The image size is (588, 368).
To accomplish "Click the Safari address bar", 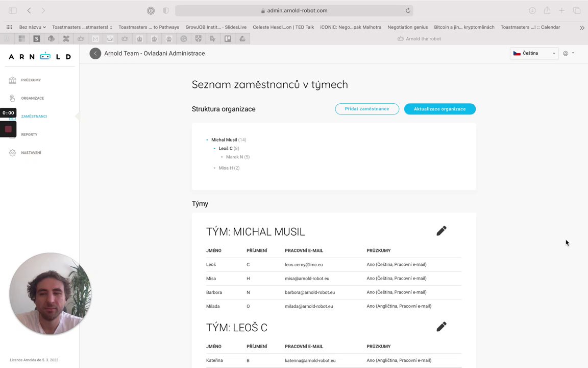I will [293, 11].
